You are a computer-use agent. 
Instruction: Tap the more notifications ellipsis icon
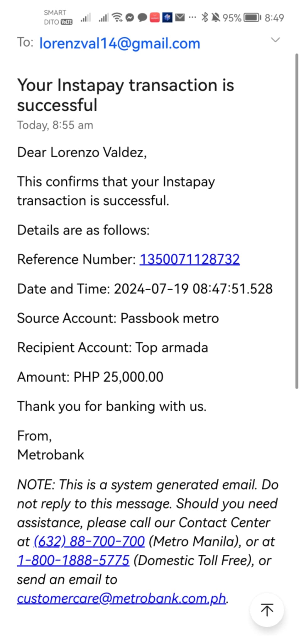[192, 18]
